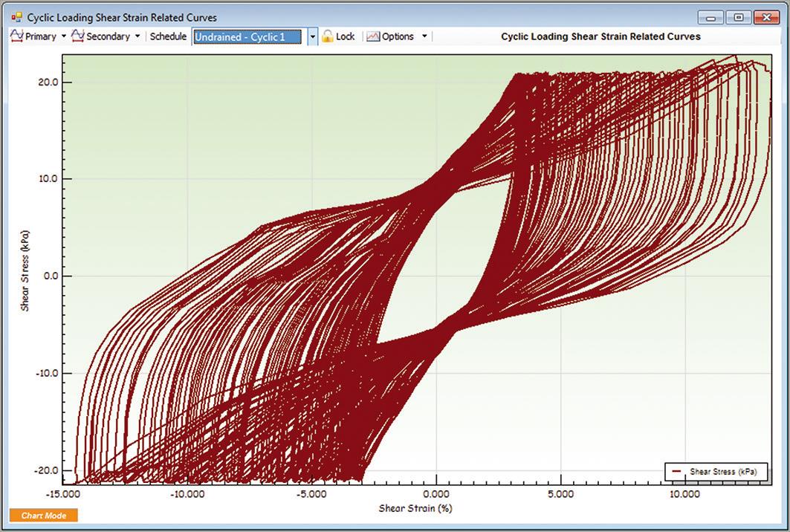Image resolution: width=790 pixels, height=532 pixels.
Task: Click the padlock Lock icon
Action: tap(327, 36)
